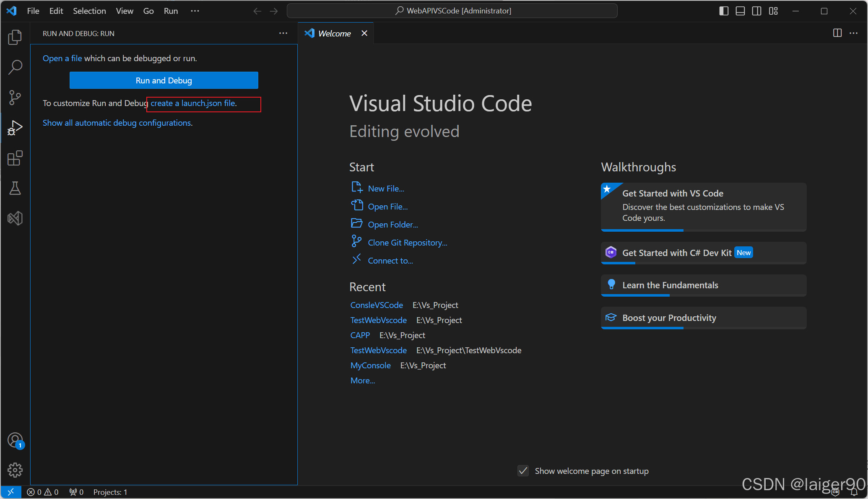Open the Explorer view in the activity bar
The width and height of the screenshot is (868, 499).
tap(15, 37)
